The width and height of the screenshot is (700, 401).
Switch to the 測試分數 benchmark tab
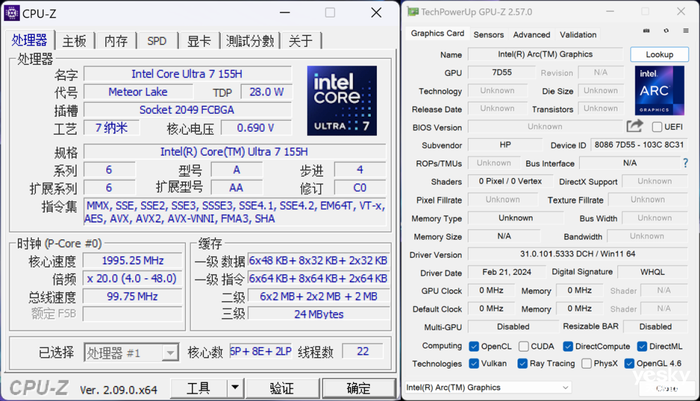pos(250,41)
